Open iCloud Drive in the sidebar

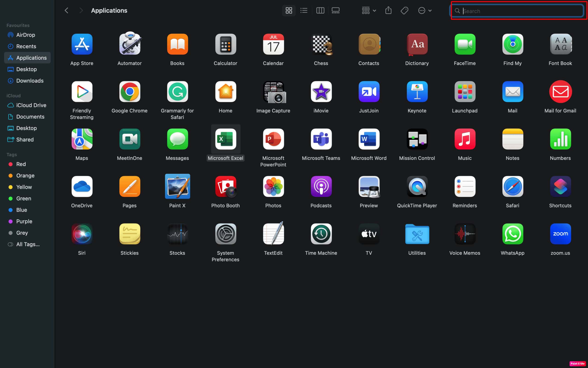27,105
